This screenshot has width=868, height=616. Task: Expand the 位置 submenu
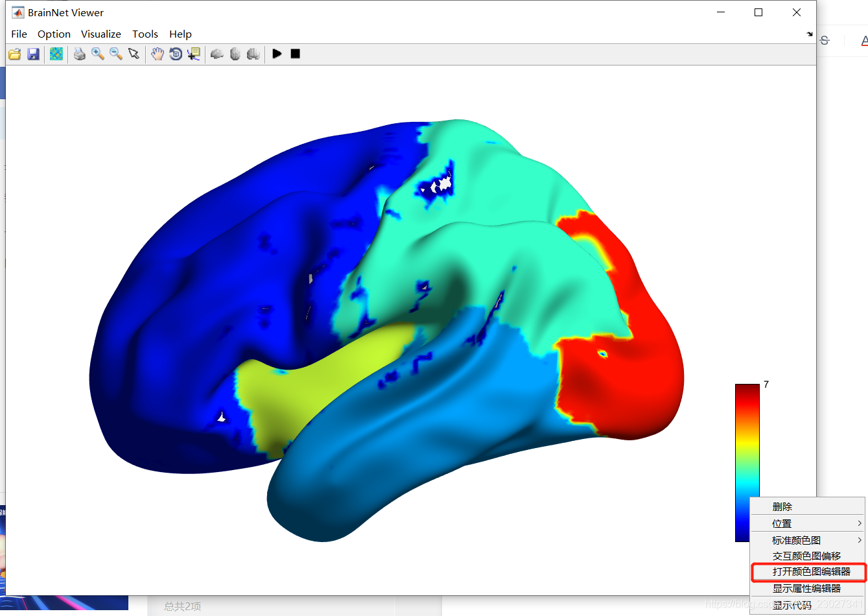[x=807, y=523]
